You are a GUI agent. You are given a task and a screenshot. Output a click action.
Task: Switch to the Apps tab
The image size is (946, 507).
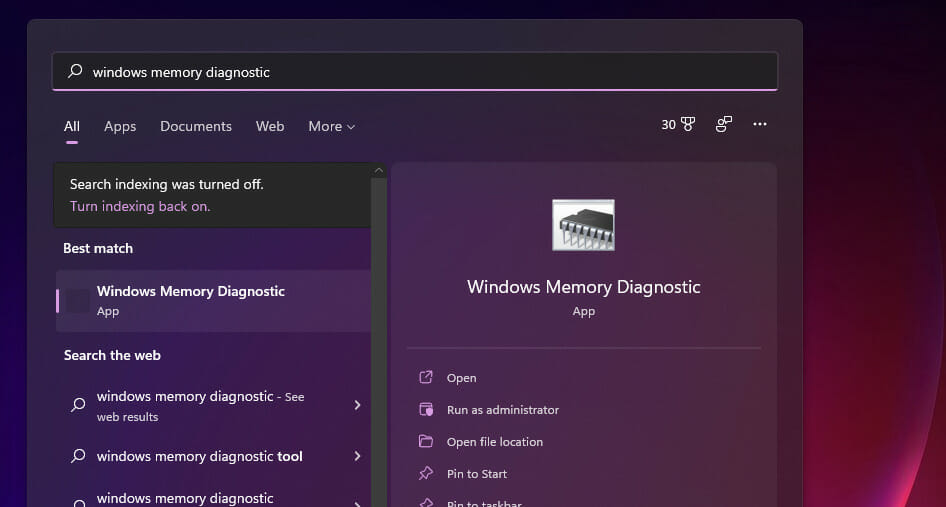[119, 126]
